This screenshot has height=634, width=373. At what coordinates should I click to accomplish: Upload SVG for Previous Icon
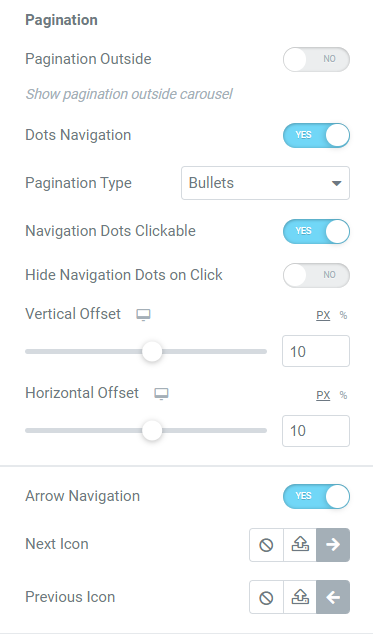coord(300,597)
